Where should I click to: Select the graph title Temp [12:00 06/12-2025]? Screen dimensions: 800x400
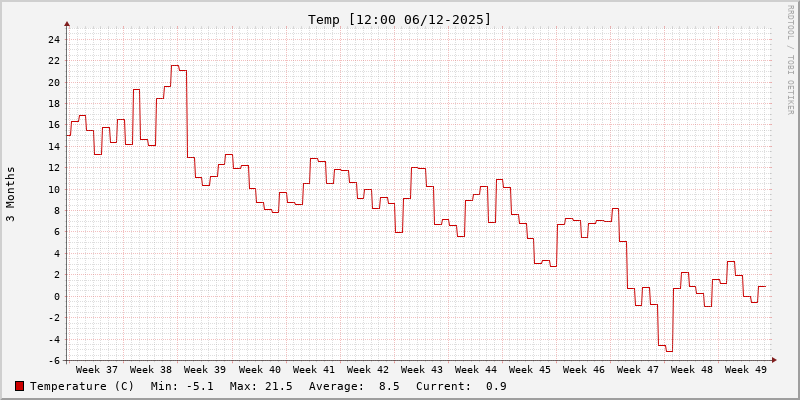400,19
